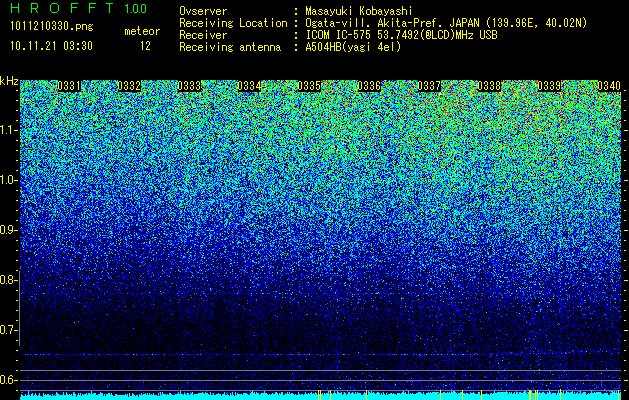Click the Receiving Location label

[233, 23]
